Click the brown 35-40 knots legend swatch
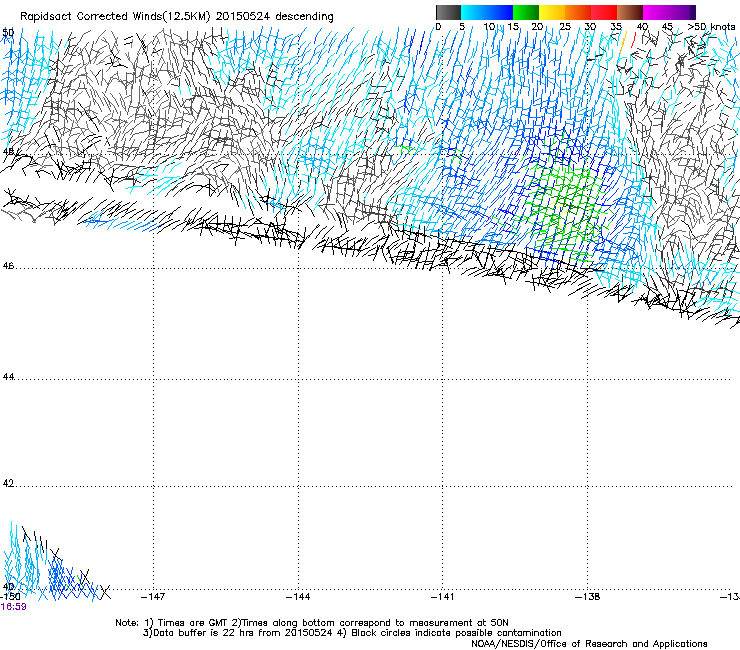 pos(630,12)
